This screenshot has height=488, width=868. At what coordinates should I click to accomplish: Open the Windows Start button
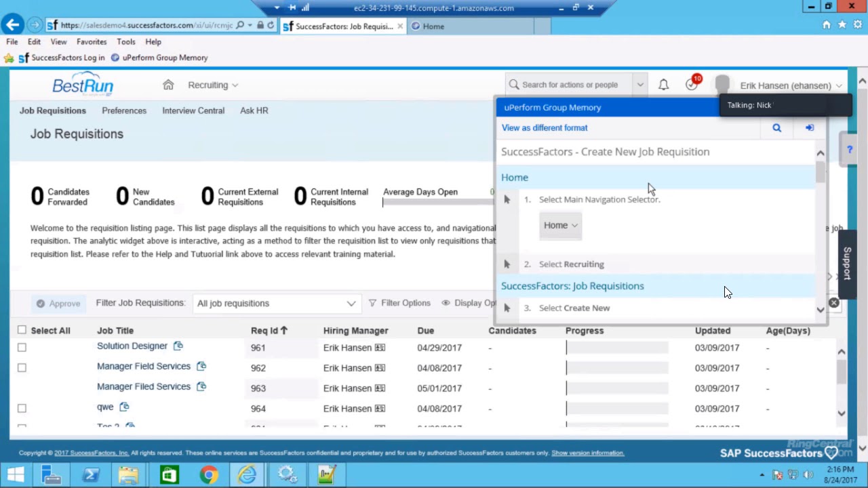coord(15,474)
